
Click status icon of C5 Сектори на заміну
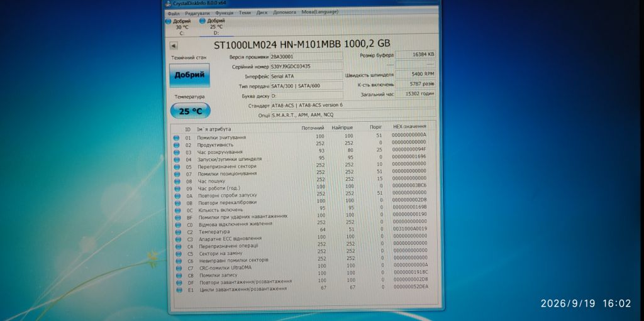pos(178,254)
